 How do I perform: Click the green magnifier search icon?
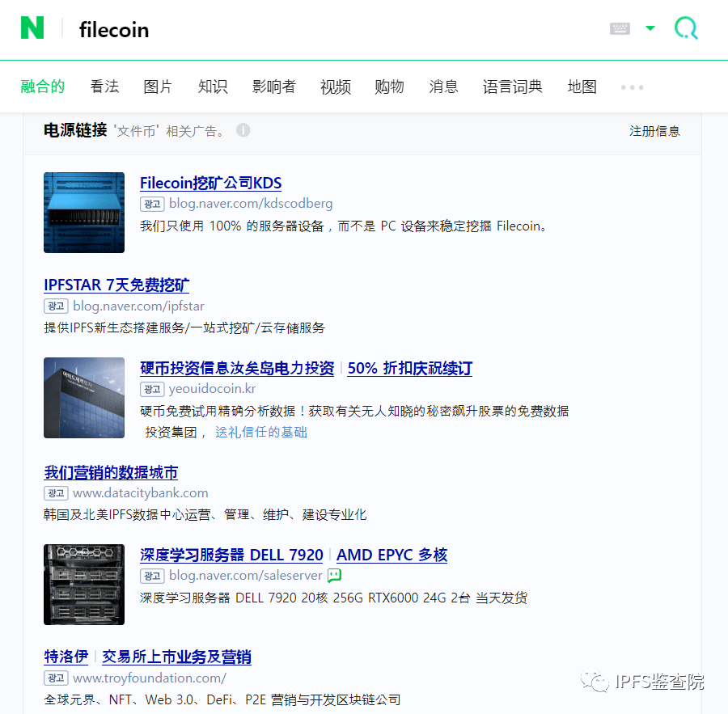[x=685, y=28]
